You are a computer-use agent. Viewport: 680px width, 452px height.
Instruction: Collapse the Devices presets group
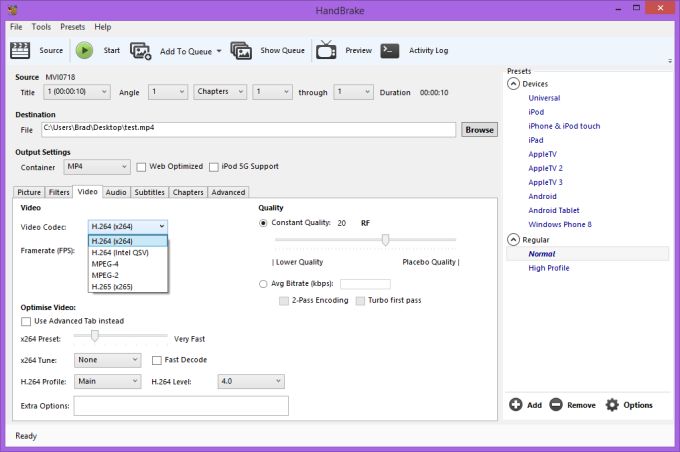(x=514, y=84)
